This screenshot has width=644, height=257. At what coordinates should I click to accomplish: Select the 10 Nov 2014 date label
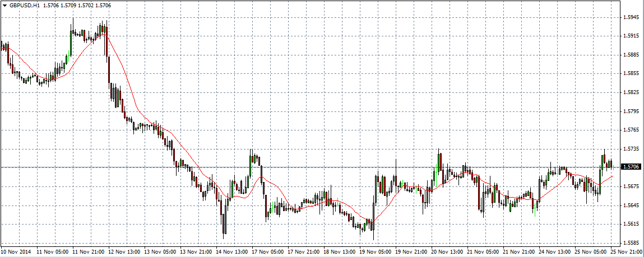pos(16,252)
